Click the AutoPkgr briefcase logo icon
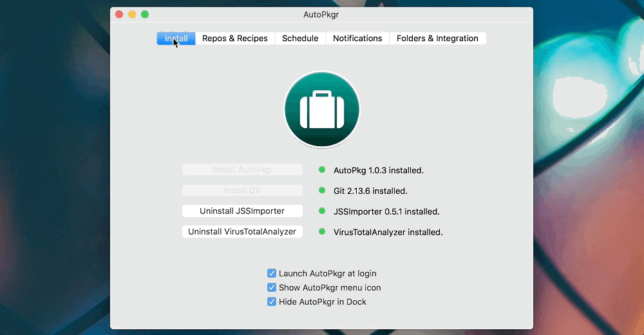The height and width of the screenshot is (335, 644). coord(321,110)
